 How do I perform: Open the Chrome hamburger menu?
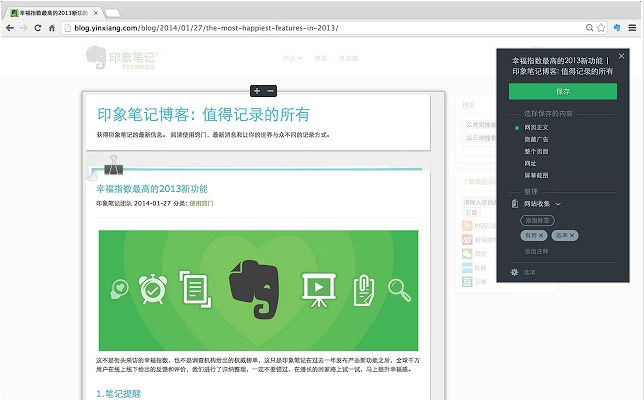tap(632, 28)
